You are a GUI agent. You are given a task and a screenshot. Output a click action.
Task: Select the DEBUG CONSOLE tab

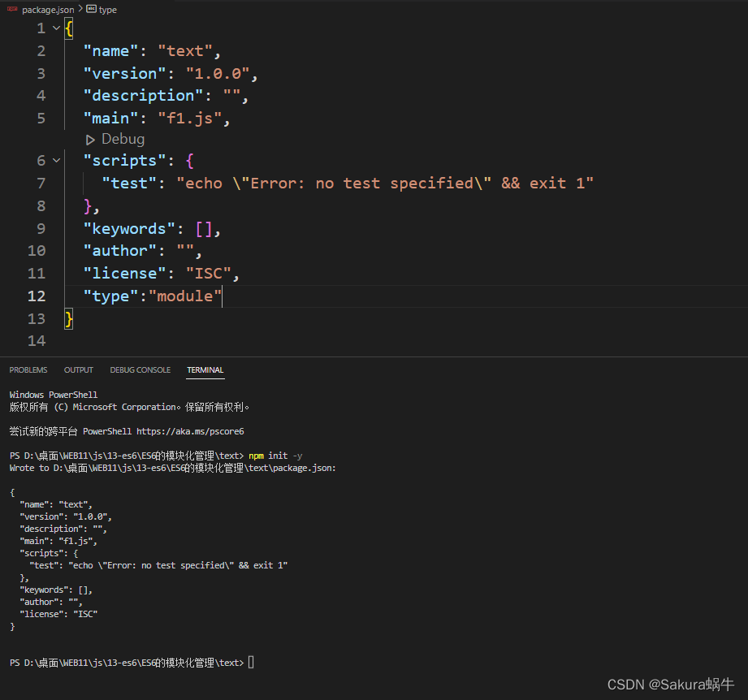click(x=140, y=369)
